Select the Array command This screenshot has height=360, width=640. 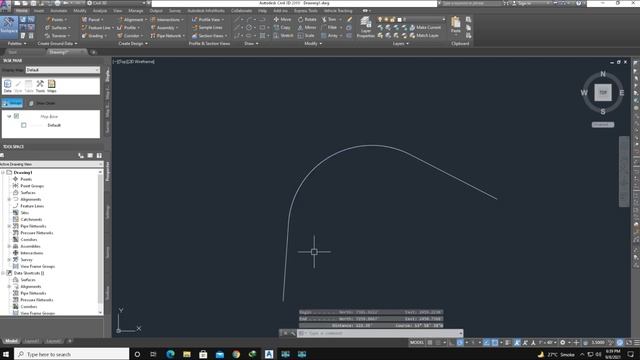pos(330,36)
